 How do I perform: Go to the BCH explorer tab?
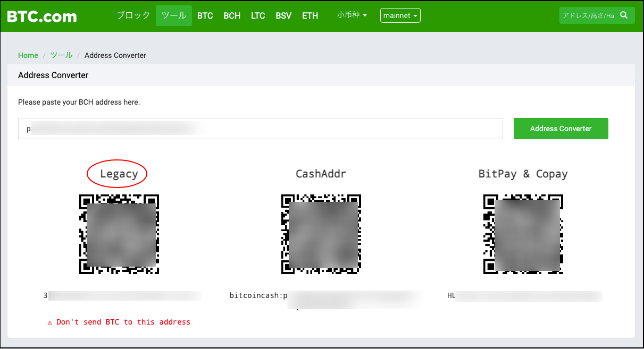232,15
